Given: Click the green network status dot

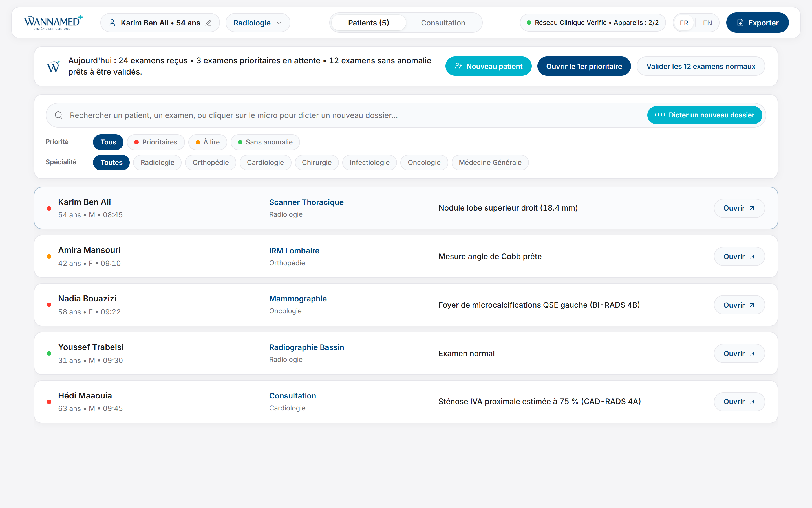Looking at the screenshot, I should point(529,23).
